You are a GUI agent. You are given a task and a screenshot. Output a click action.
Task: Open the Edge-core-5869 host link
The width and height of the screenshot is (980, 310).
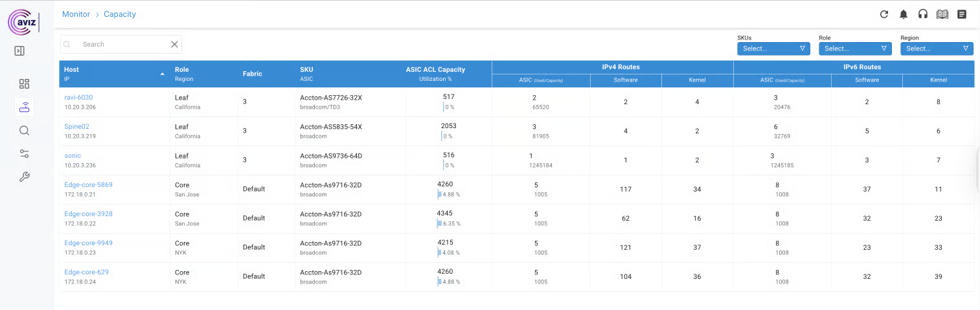[x=88, y=184]
